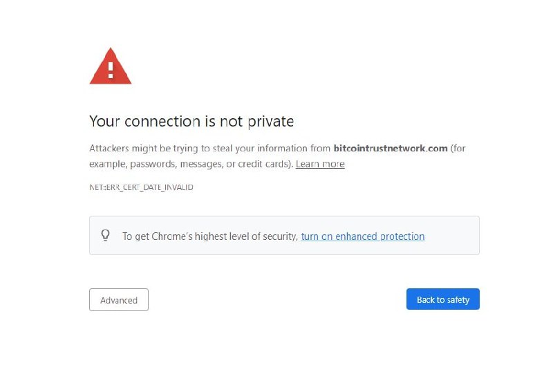Click the white exclamation mark inside the triangle

pos(111,70)
